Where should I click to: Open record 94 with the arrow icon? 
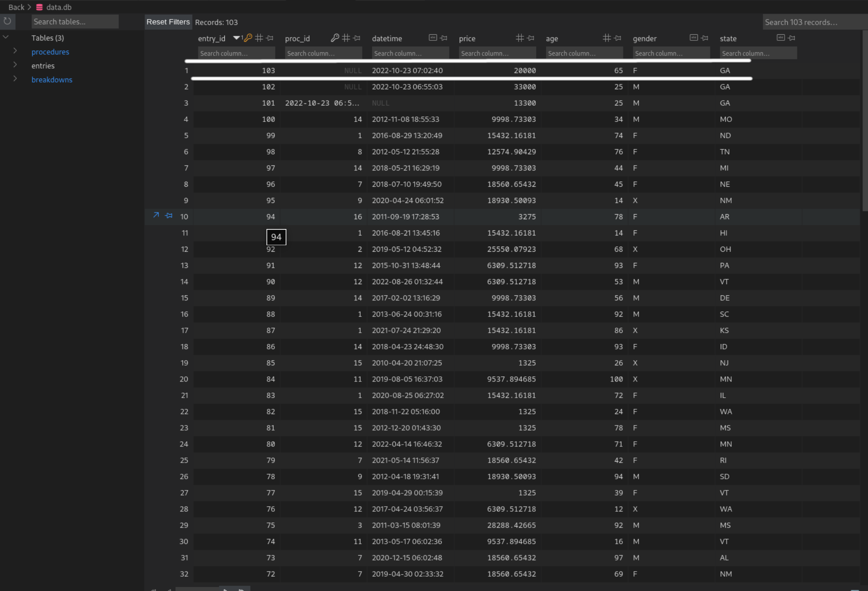156,215
